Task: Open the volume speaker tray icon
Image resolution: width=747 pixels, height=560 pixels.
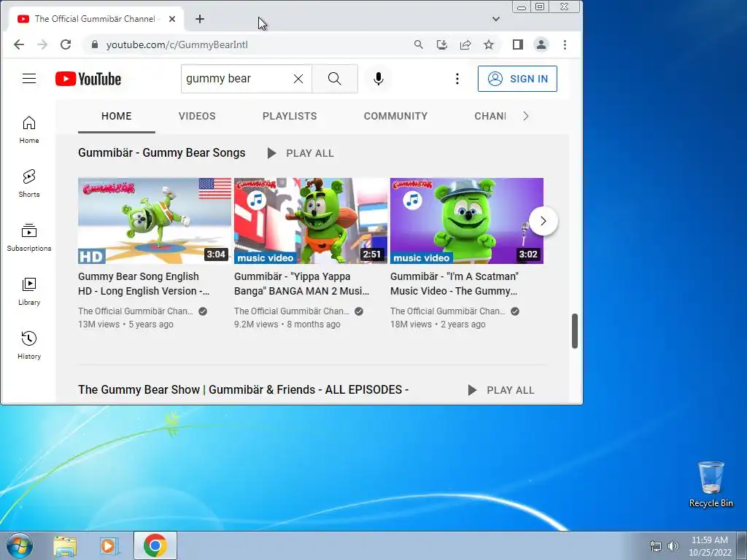Action: [x=673, y=546]
